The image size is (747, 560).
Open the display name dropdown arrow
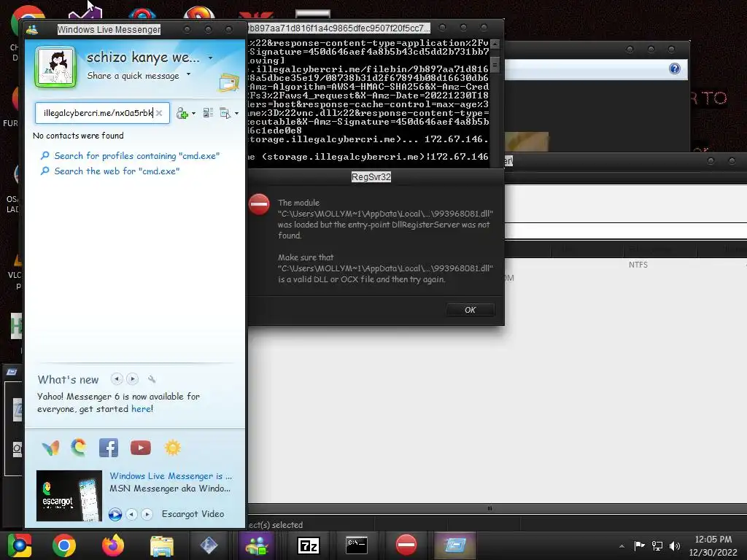[211, 58]
